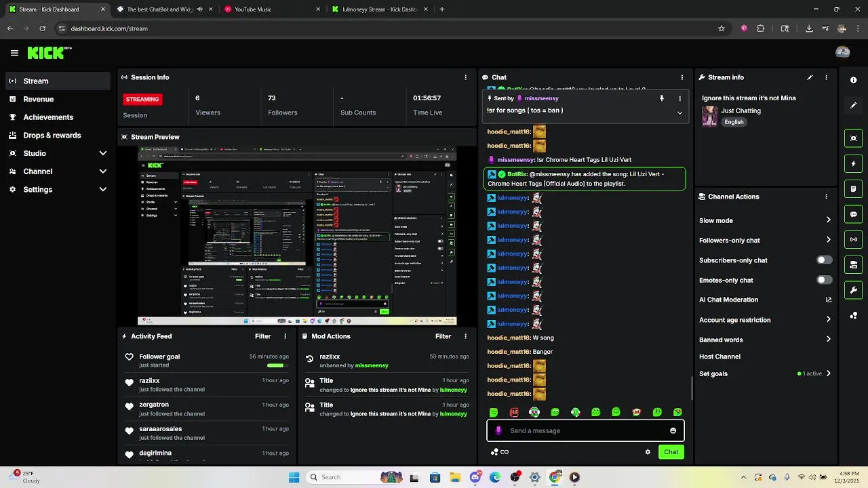Open the Activity Feed Filter
Screen dimensions: 868x488
tap(262, 336)
